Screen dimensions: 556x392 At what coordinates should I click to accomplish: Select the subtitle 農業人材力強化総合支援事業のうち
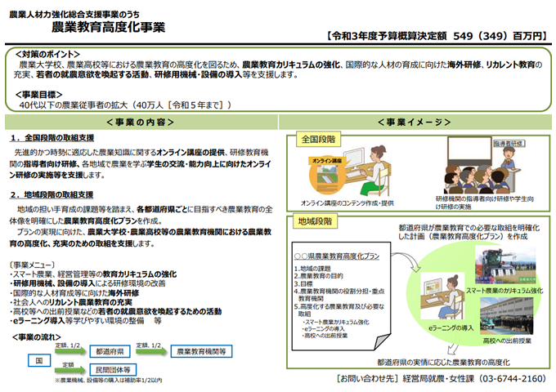click(x=74, y=15)
